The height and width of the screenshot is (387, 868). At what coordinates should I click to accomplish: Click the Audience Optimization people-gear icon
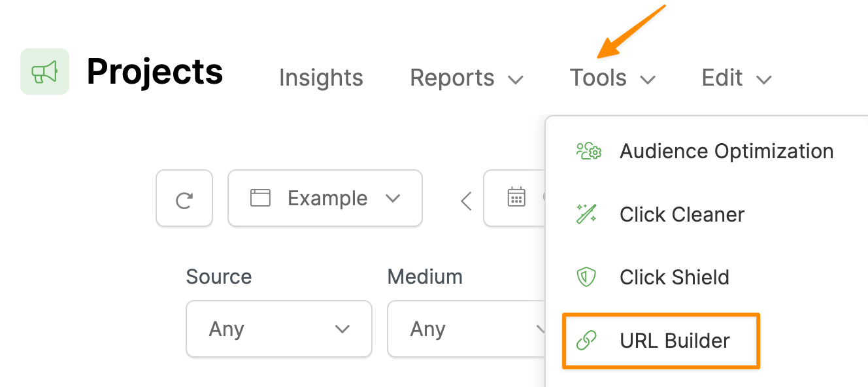point(588,151)
